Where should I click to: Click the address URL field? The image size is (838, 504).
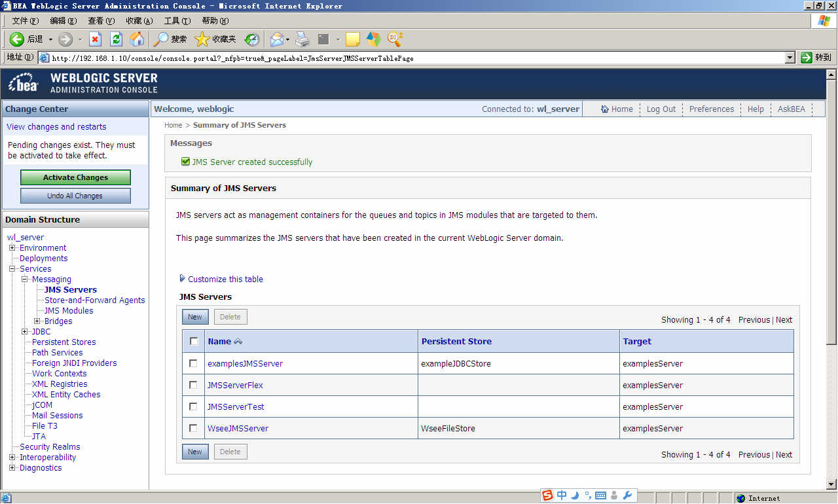pos(417,58)
